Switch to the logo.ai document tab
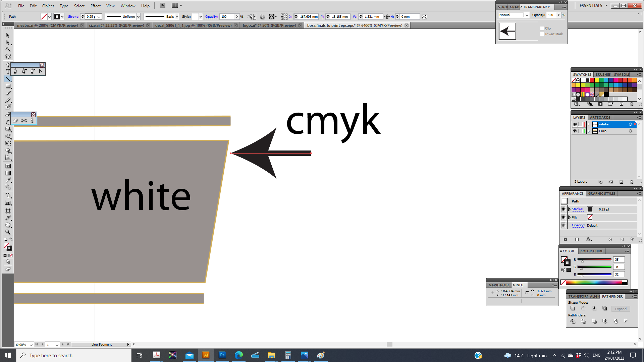644x362 pixels. click(x=269, y=25)
